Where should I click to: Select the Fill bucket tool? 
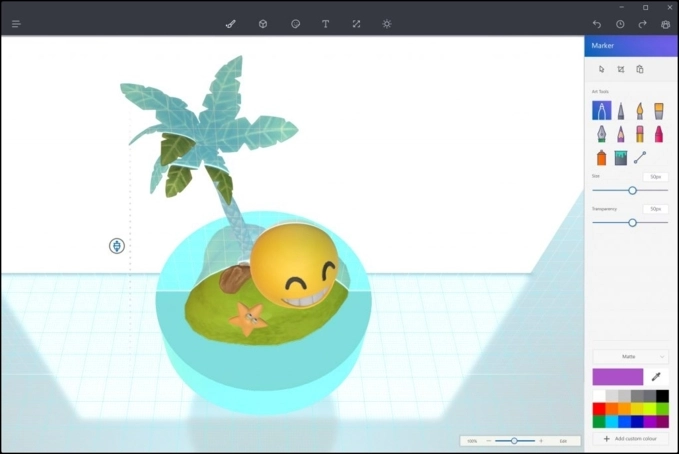point(621,158)
